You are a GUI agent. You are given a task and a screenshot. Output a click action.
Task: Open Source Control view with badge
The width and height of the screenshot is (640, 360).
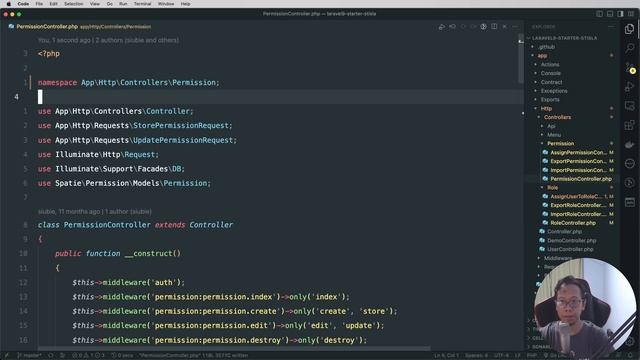pyautogui.click(x=629, y=68)
